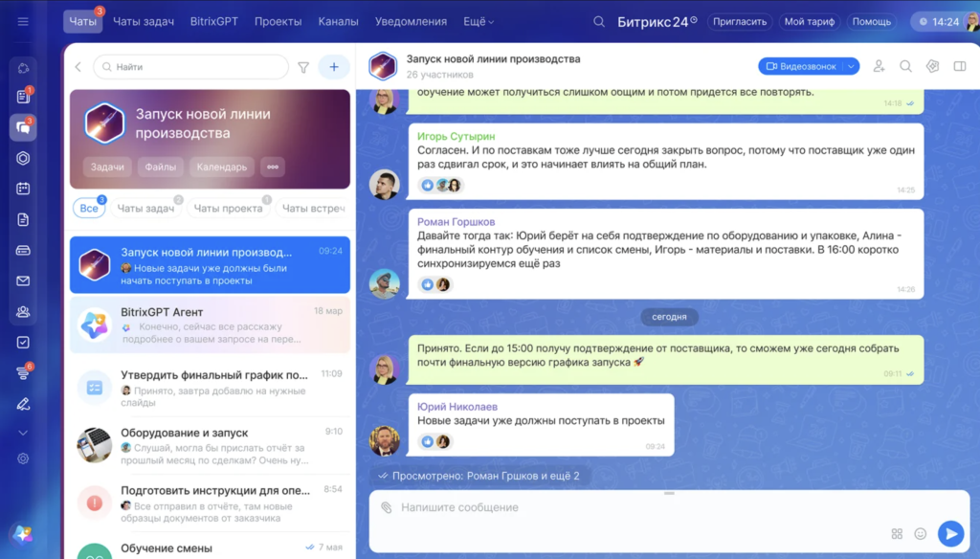This screenshot has height=559, width=980.
Task: Open the hamburger menu at top left
Action: coord(23,22)
